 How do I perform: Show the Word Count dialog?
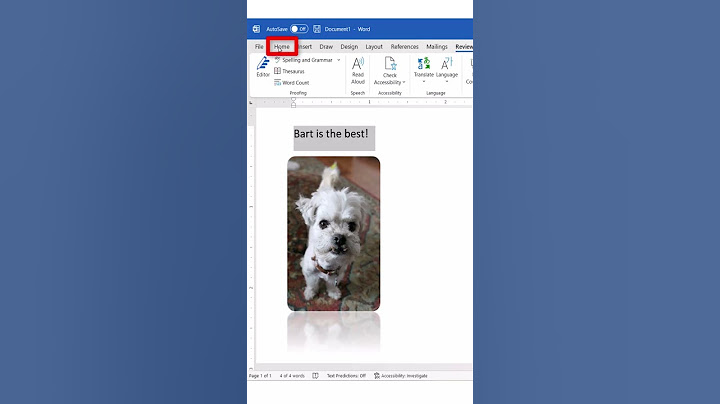point(292,83)
